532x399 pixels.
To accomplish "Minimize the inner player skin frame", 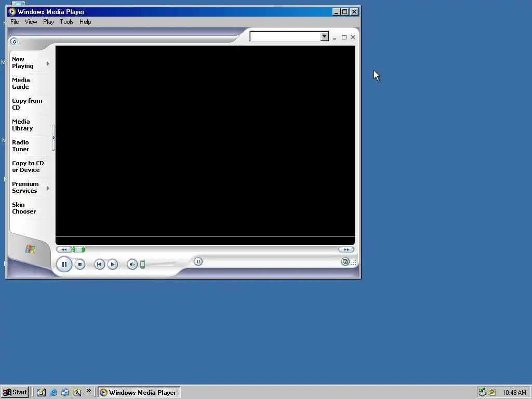I will (x=335, y=37).
